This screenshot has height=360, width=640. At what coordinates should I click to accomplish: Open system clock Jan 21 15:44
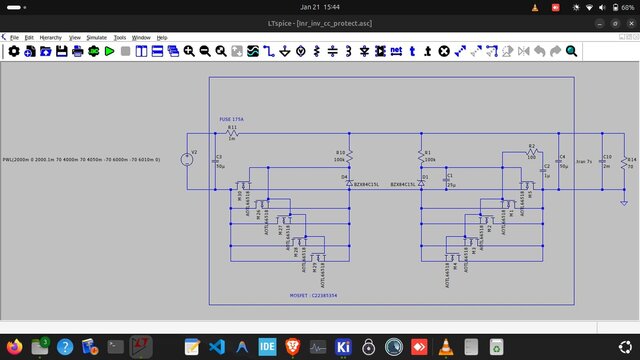pos(320,7)
